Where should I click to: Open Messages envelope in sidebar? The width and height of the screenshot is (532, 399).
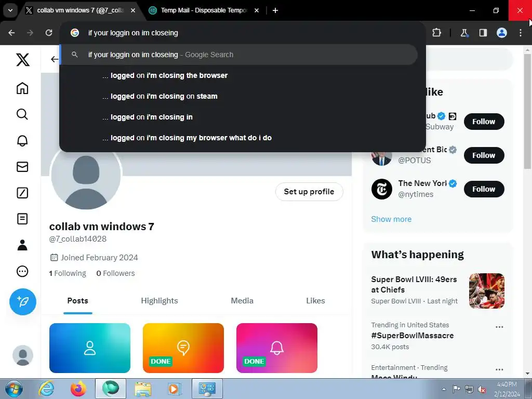pyautogui.click(x=22, y=167)
